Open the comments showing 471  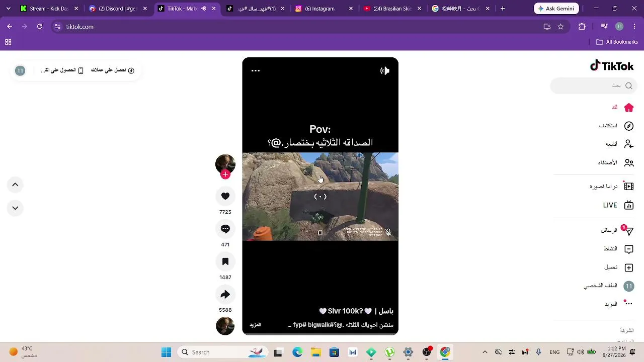[x=225, y=229]
